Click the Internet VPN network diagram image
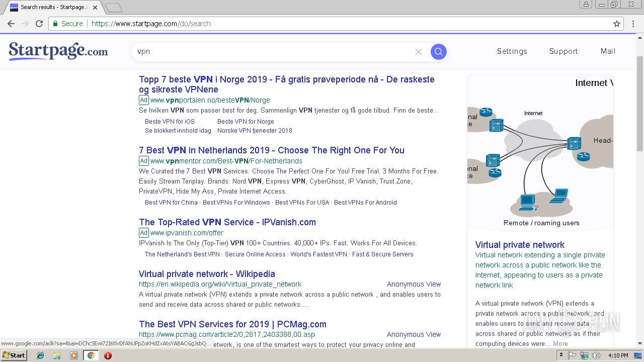 coord(540,153)
